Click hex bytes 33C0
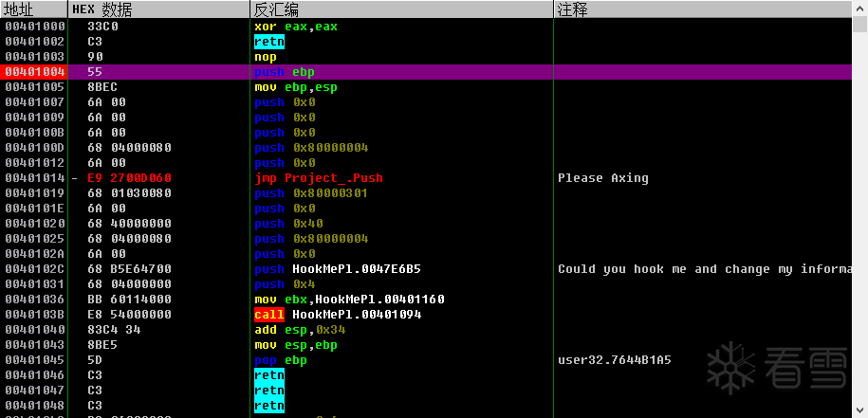The height and width of the screenshot is (418, 868). (x=103, y=27)
